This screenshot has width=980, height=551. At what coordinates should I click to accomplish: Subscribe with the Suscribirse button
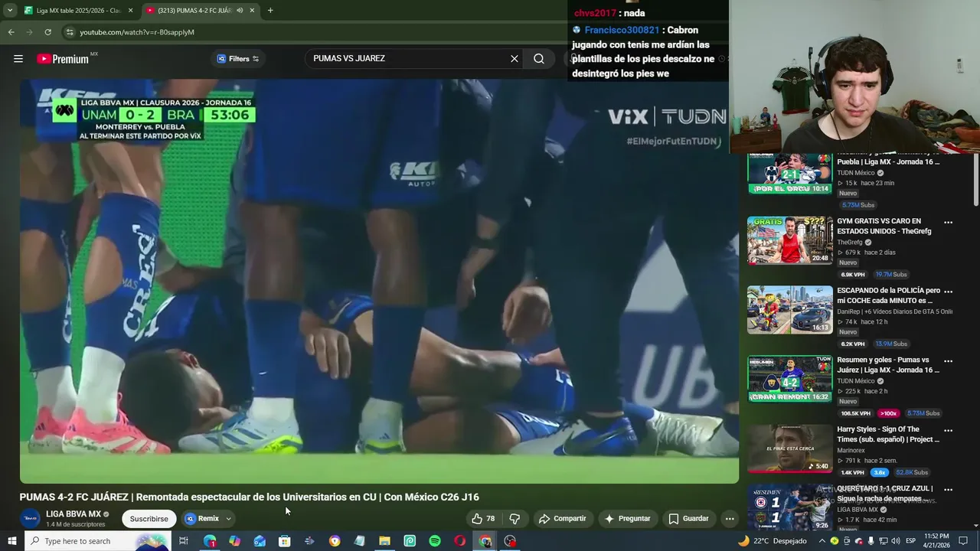pyautogui.click(x=149, y=519)
